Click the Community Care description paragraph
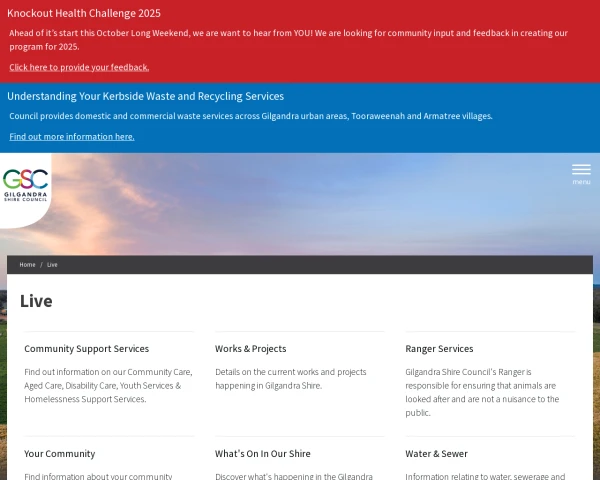Viewport: 600px width, 480px height. [107, 385]
